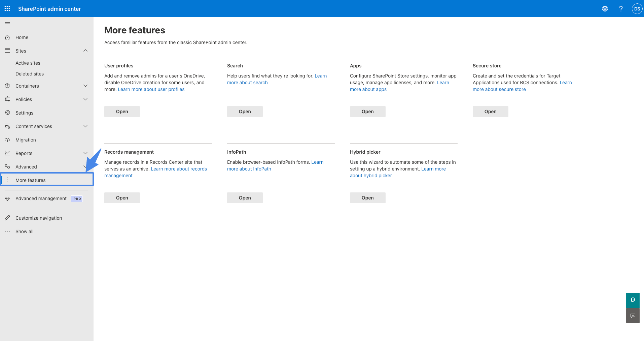Screen dimensions: 644x341
Task: Select Migration in the left navigation
Action: (x=25, y=139)
